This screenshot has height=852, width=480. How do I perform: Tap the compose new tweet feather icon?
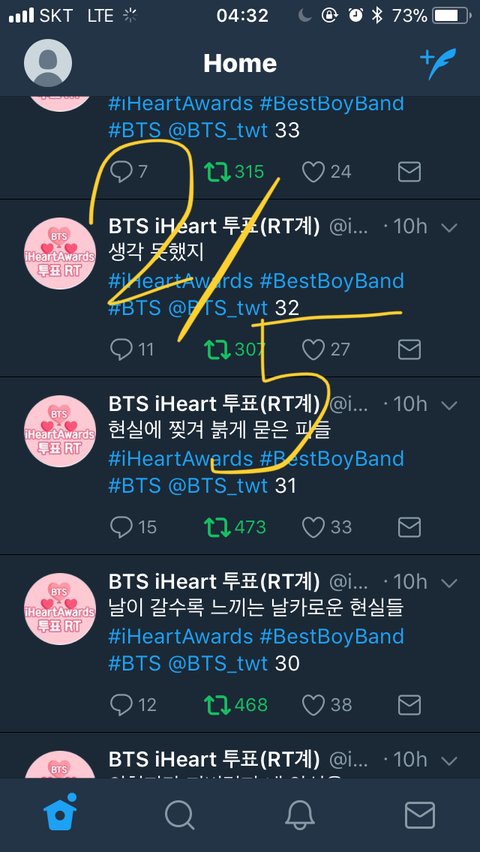click(438, 64)
